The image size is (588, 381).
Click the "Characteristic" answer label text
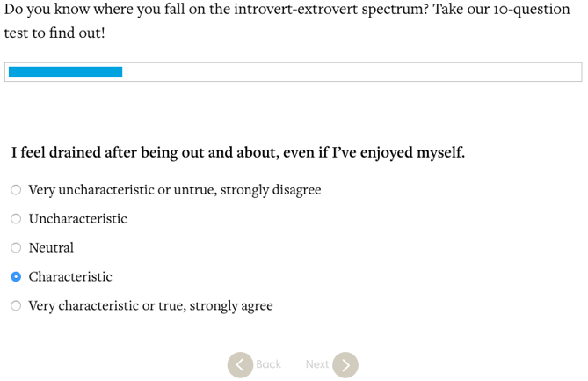(x=70, y=277)
